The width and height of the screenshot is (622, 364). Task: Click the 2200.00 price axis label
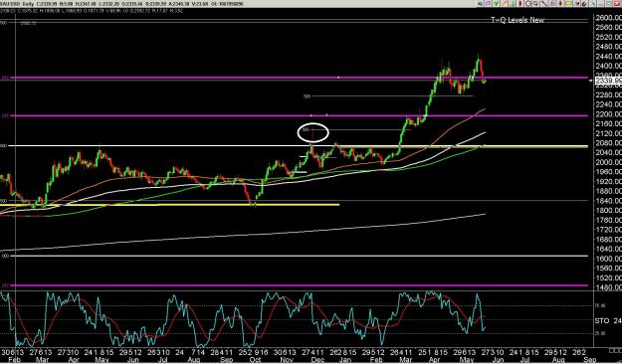coord(608,114)
